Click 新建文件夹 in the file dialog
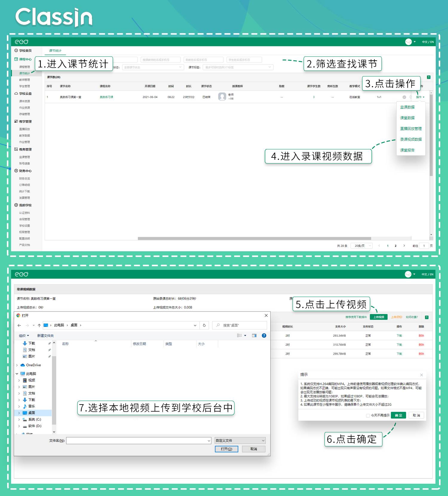448x496 pixels. 45,336
